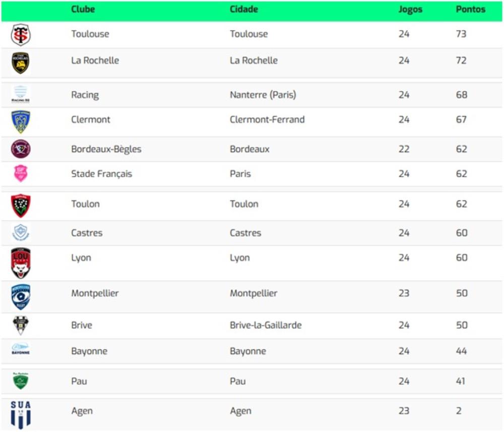This screenshot has height=432, width=504.
Task: Select the Agen SUA striped logo
Action: 21,415
